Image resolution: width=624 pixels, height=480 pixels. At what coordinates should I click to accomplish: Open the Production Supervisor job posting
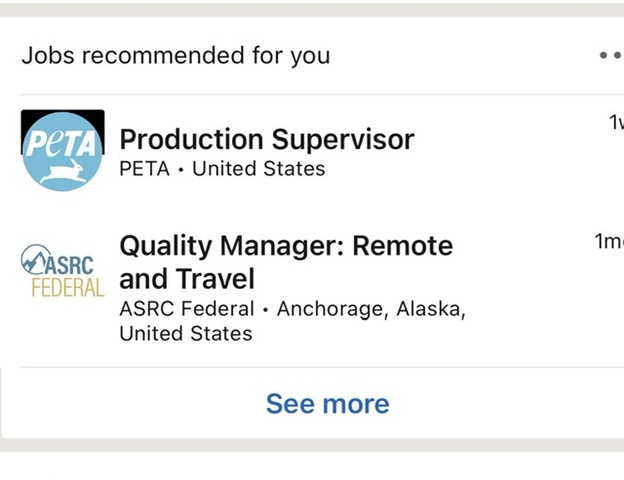(266, 139)
